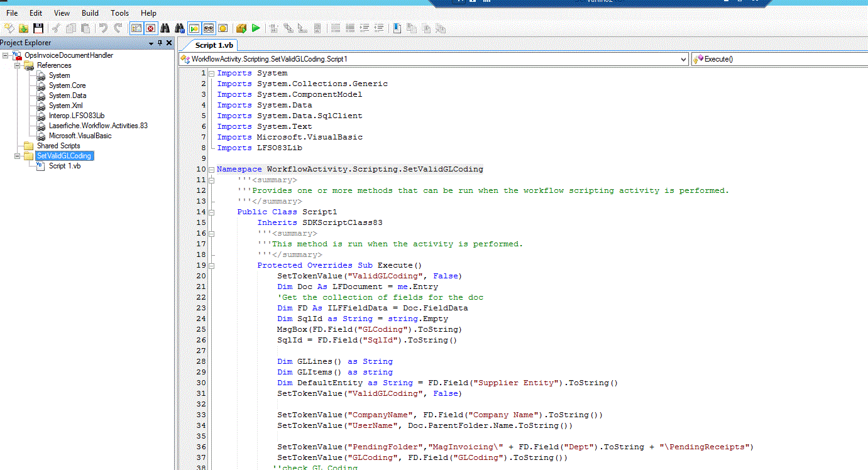Click the MsgBox code on line 25
Screen dimensions: 868x470
pyautogui.click(x=370, y=329)
